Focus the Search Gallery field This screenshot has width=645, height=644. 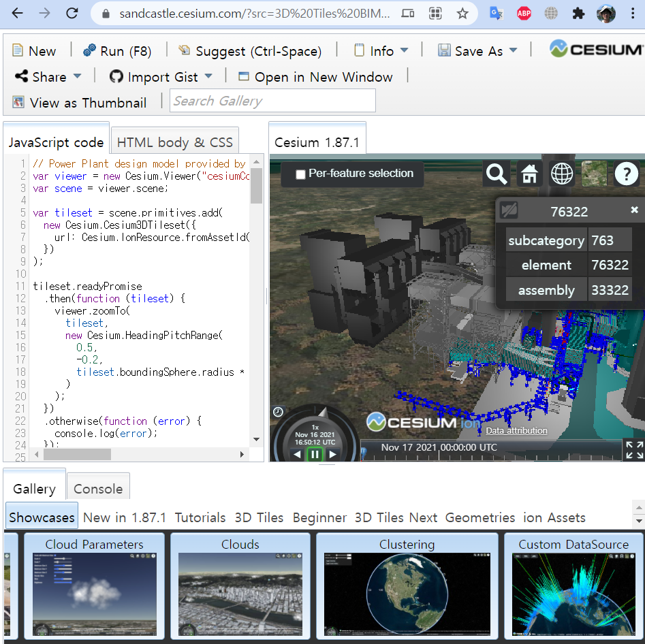[272, 101]
